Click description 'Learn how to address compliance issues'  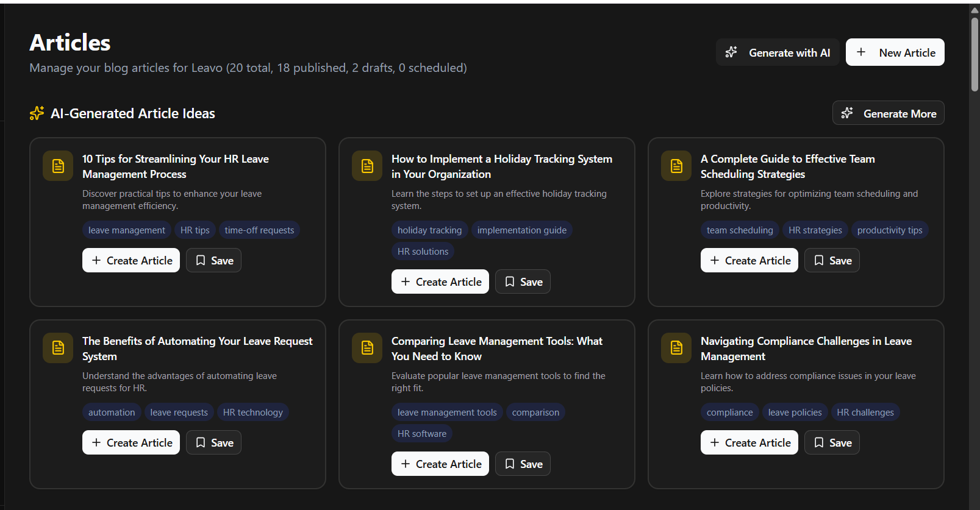pos(808,381)
